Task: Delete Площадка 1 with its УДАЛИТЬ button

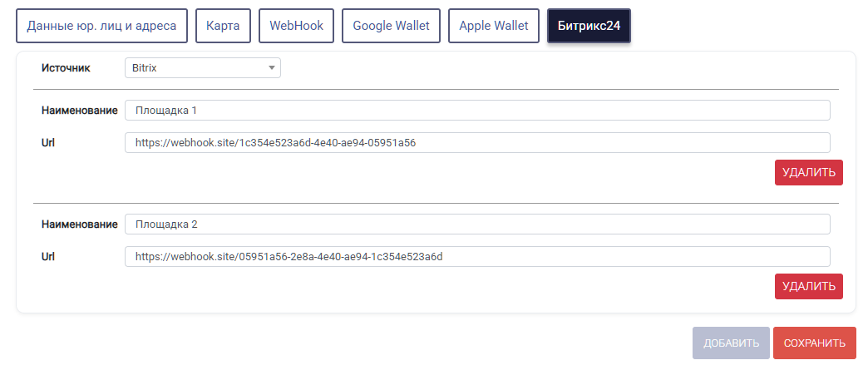Action: pos(809,172)
